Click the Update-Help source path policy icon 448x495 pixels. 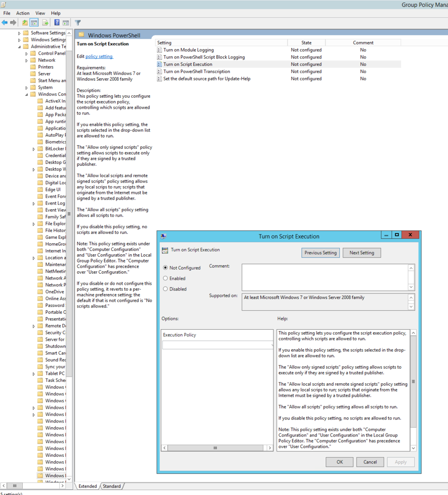[159, 79]
